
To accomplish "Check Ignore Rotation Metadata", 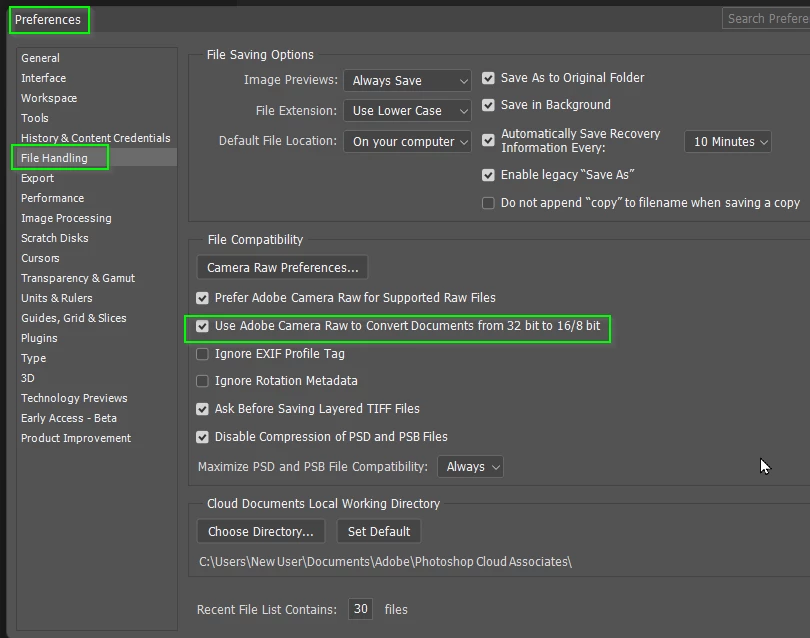I will point(202,381).
